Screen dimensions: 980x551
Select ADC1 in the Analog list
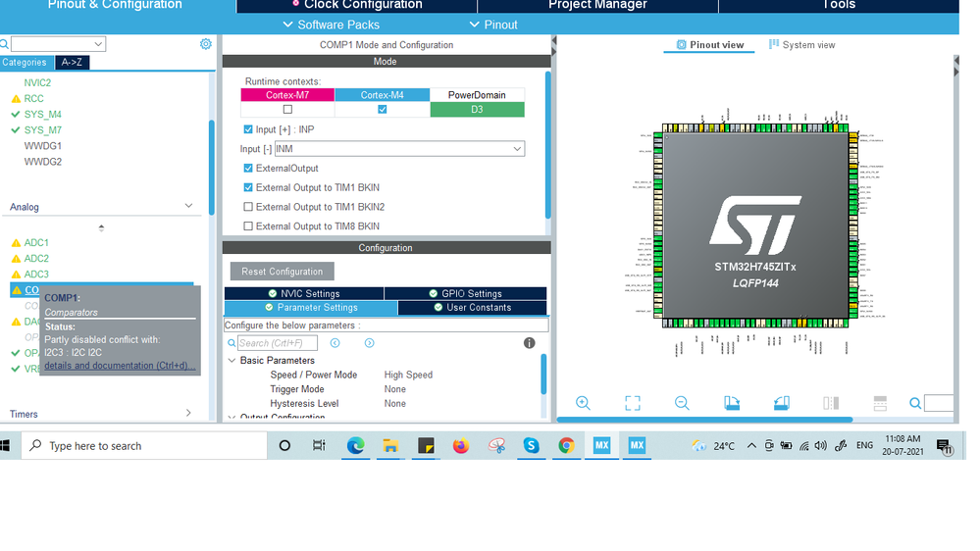(36, 242)
